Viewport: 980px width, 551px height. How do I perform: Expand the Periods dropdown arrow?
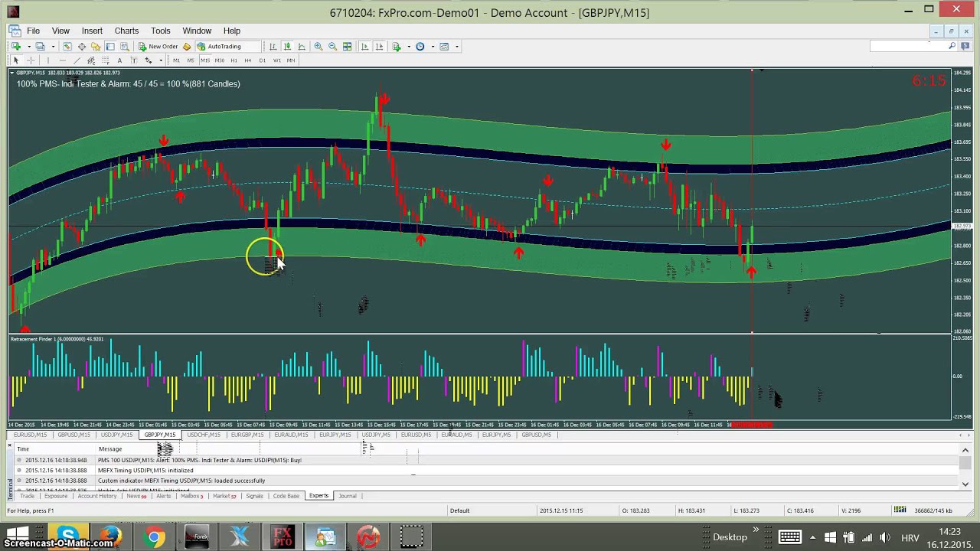point(433,47)
